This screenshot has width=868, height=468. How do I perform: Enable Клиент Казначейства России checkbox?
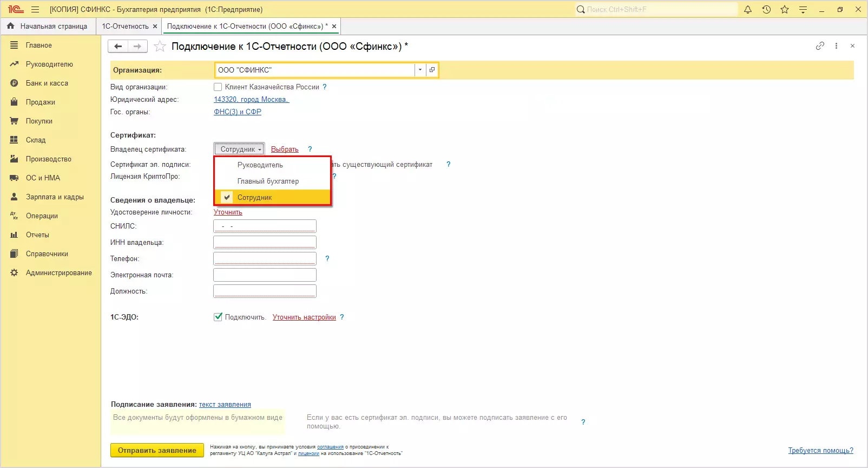coord(218,87)
